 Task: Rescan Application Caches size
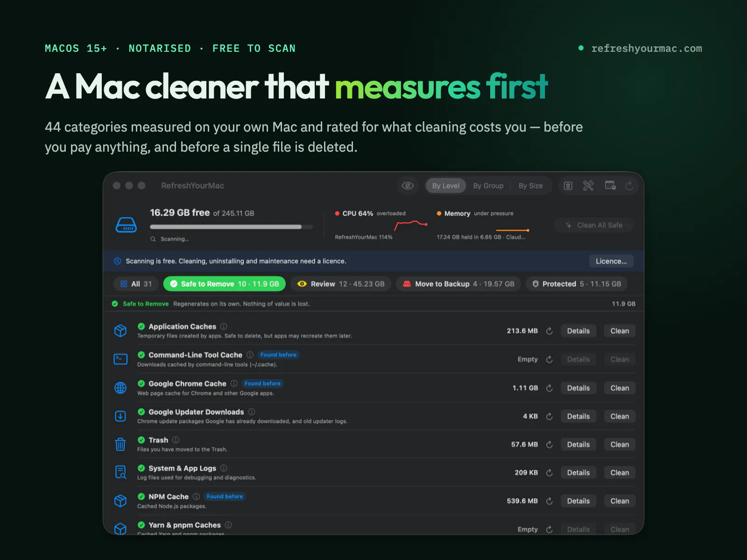click(x=550, y=331)
